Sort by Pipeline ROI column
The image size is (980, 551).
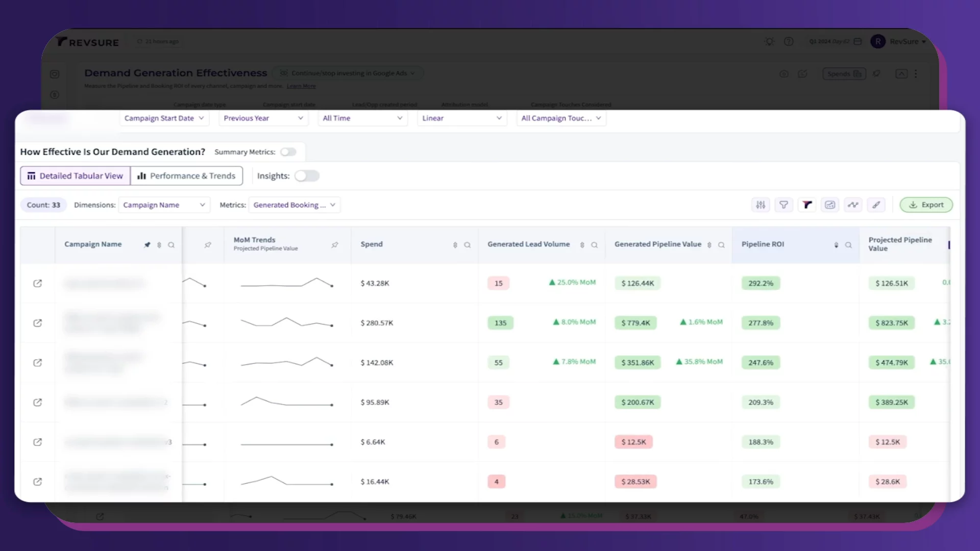point(836,245)
